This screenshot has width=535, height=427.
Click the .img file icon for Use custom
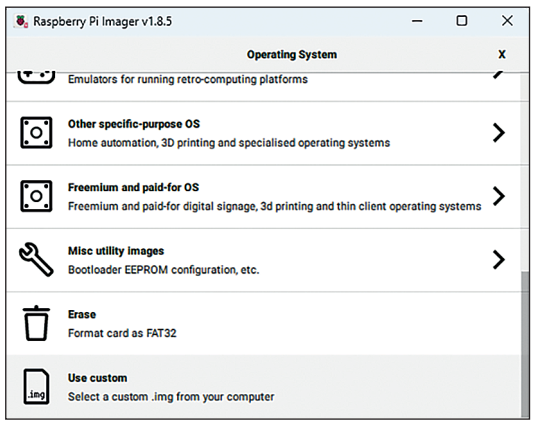click(x=36, y=387)
